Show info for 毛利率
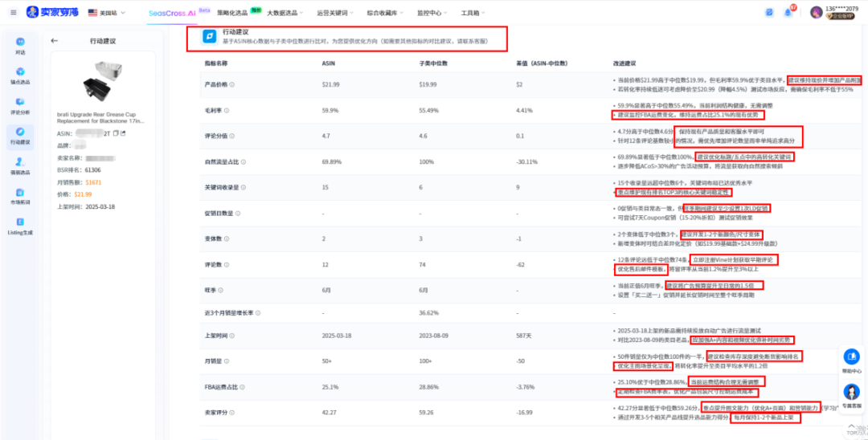 tap(227, 111)
